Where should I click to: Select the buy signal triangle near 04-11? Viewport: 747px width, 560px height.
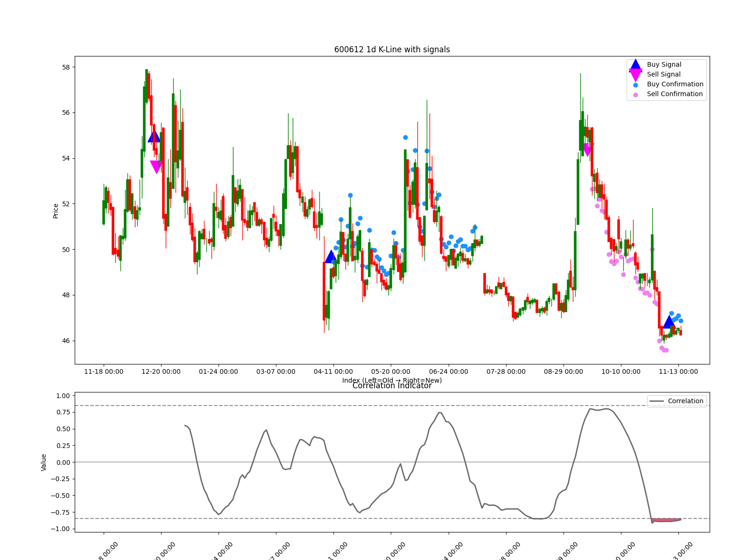331,257
